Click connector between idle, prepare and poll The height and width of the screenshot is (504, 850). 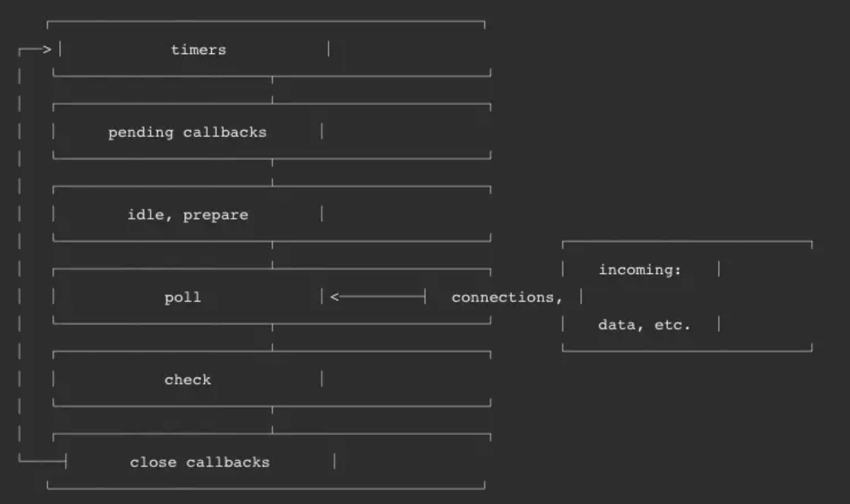pos(272,255)
